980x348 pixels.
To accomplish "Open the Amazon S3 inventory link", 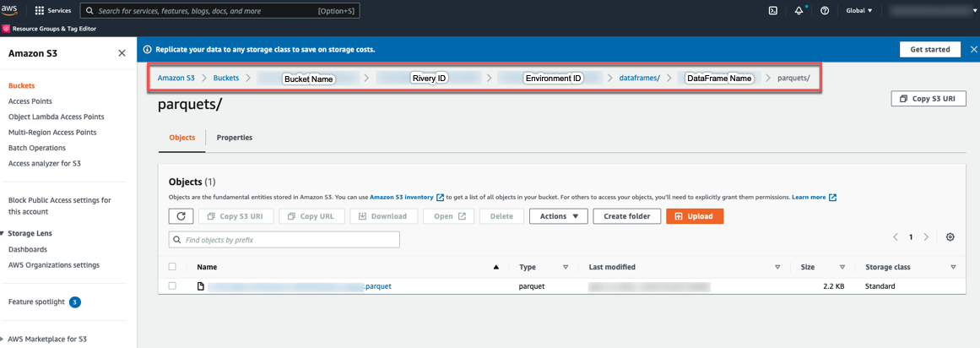I will coord(401,197).
